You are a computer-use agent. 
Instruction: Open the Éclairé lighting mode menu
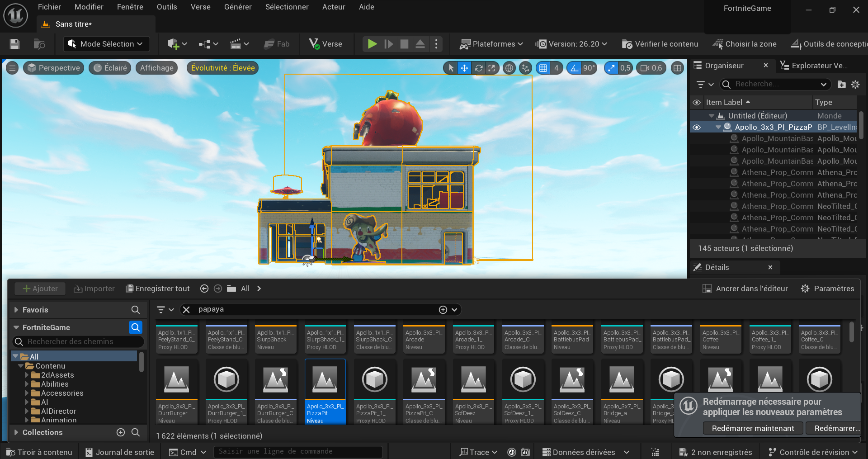pos(110,68)
